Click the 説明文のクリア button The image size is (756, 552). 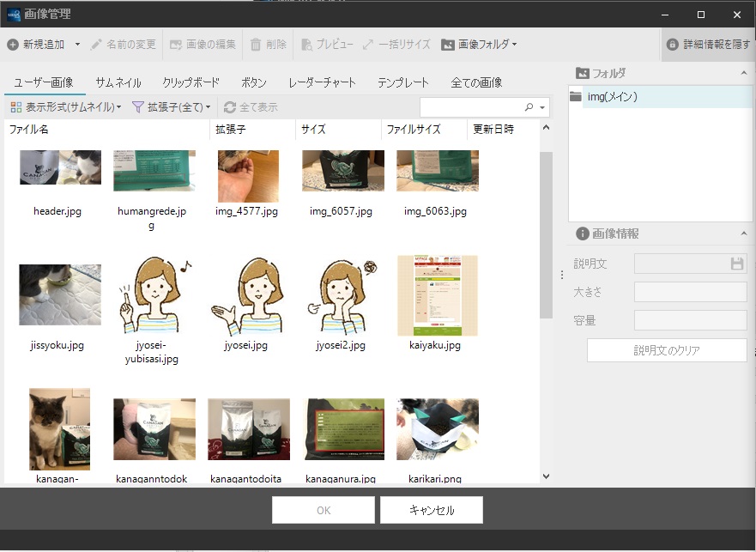[667, 350]
